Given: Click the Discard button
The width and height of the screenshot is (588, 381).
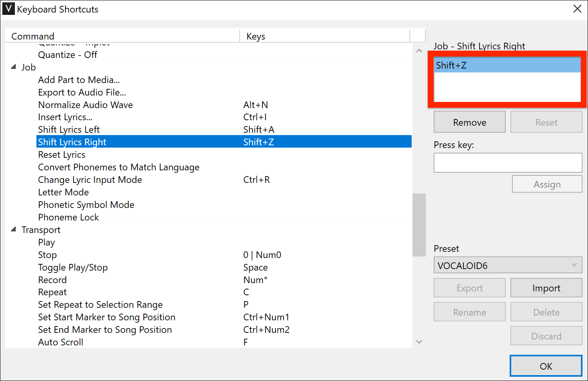Looking at the screenshot, I should [546, 336].
